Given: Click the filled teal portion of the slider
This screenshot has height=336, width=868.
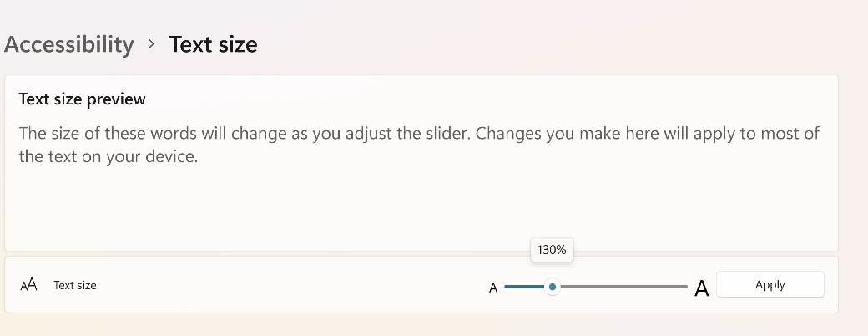Looking at the screenshot, I should coord(523,287).
